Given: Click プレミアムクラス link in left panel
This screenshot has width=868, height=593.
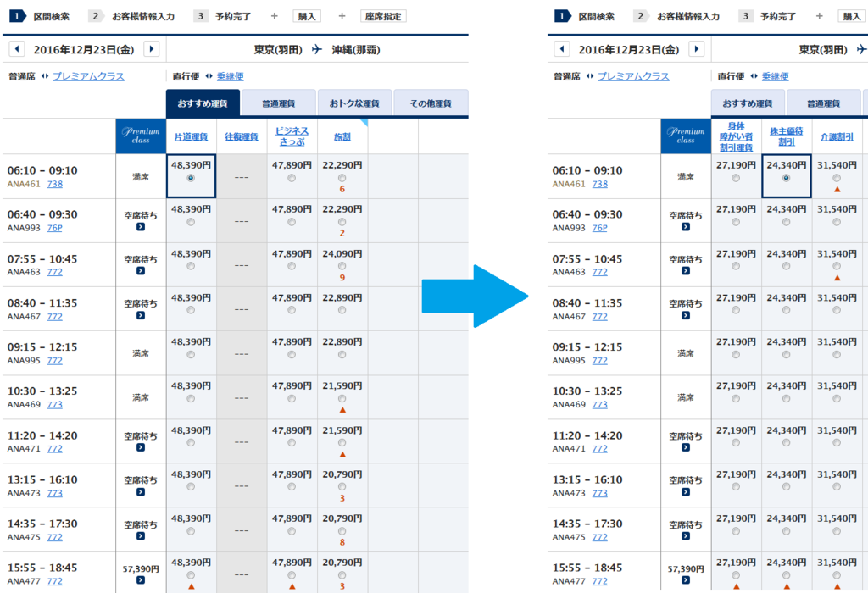Looking at the screenshot, I should click(x=88, y=76).
